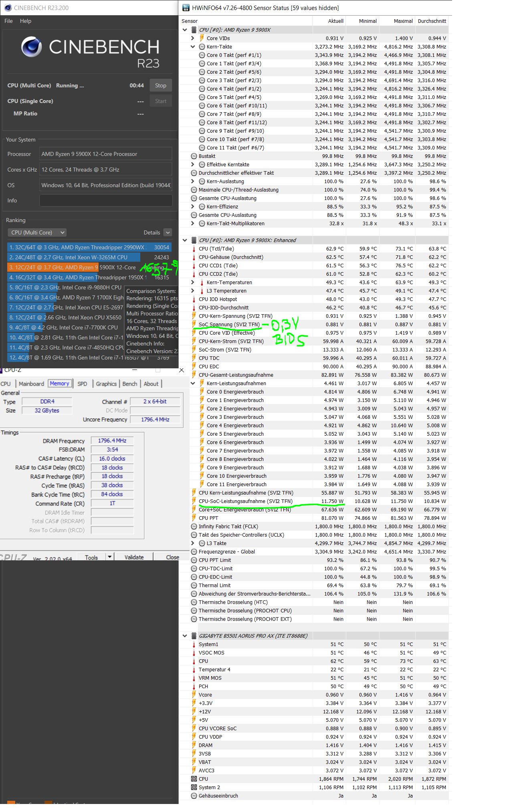Click the Durchschnitt column header in HWiNFO
Viewport: 513px width, 812px height.
[432, 21]
